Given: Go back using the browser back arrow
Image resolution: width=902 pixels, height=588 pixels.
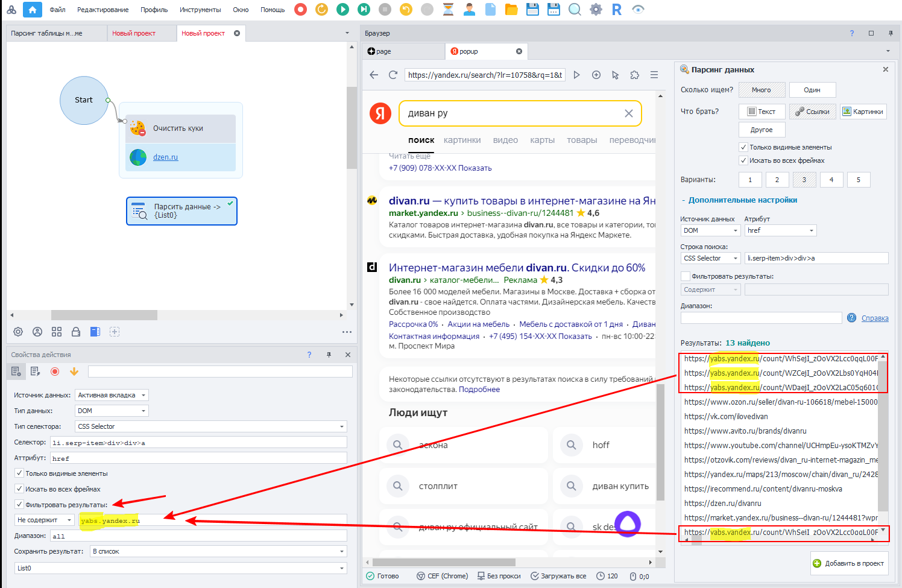Looking at the screenshot, I should 374,75.
